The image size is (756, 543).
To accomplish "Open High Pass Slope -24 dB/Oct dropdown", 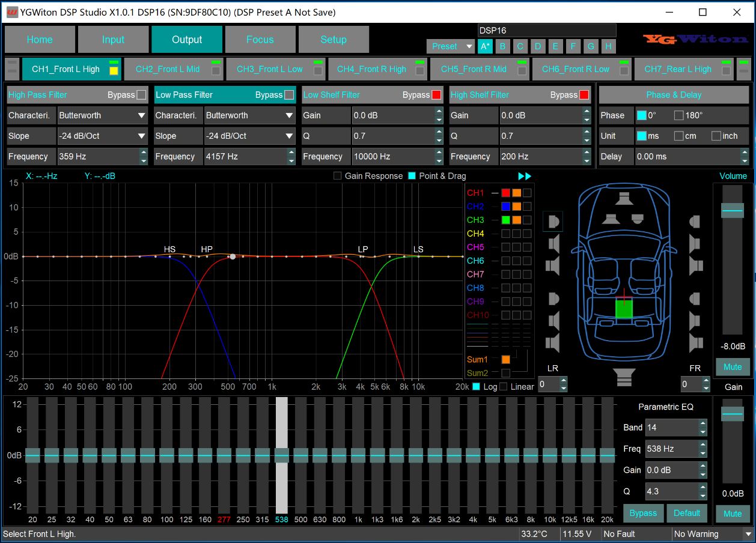I will [x=103, y=136].
